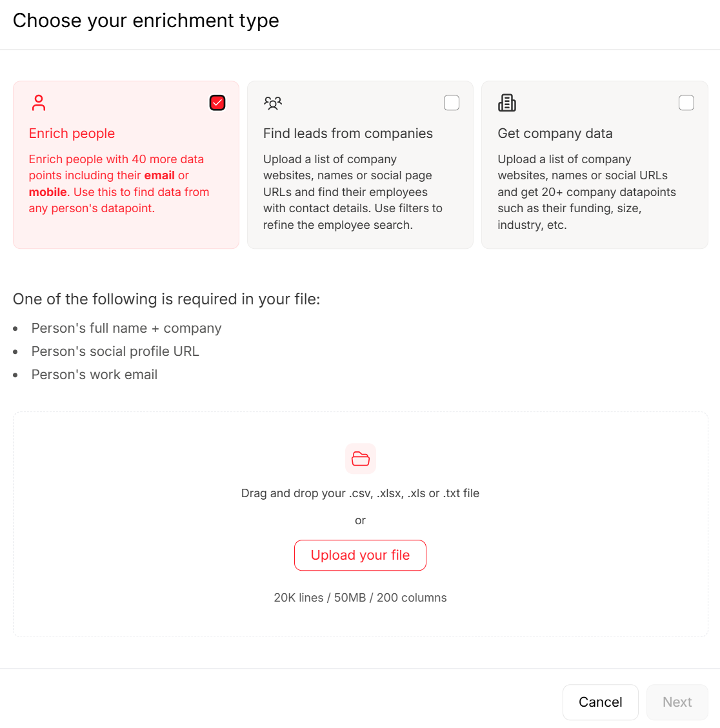Viewport: 720px width, 728px height.
Task: Click the group icon for Find leads
Action: [x=273, y=103]
